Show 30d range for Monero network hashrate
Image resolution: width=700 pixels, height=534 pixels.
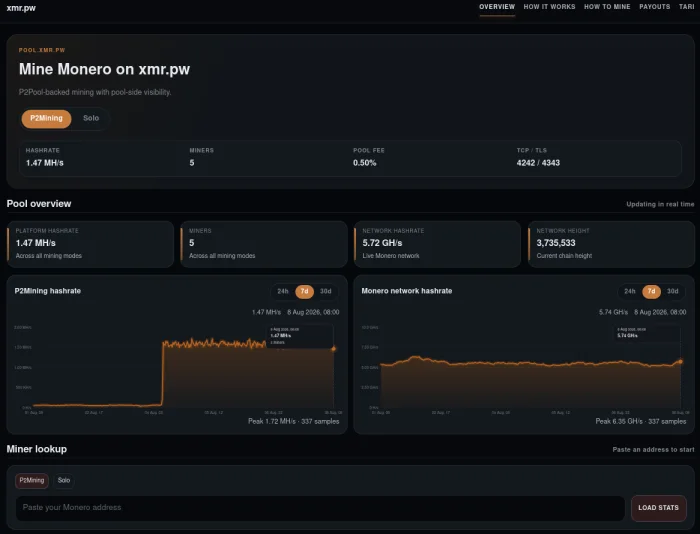pyautogui.click(x=672, y=291)
